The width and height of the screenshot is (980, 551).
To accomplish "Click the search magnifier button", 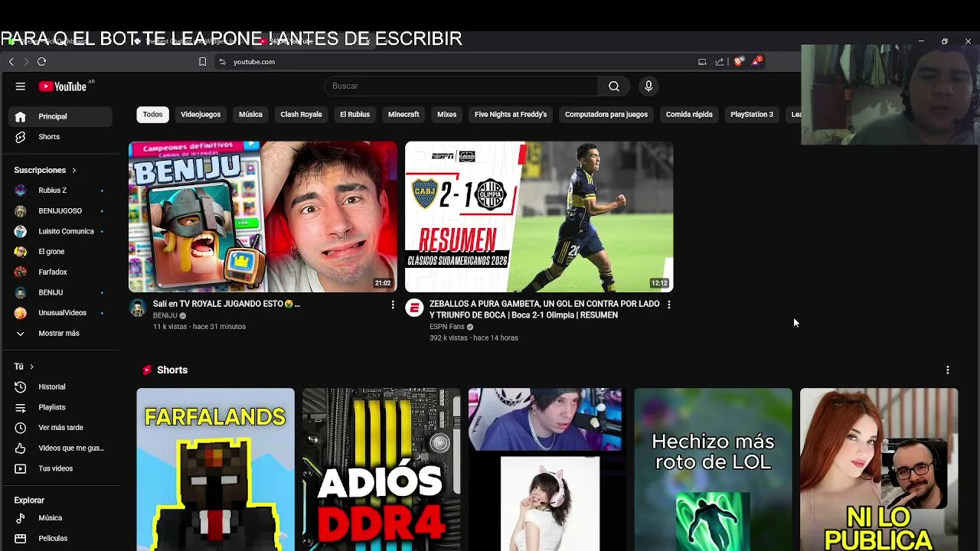I will pos(613,86).
